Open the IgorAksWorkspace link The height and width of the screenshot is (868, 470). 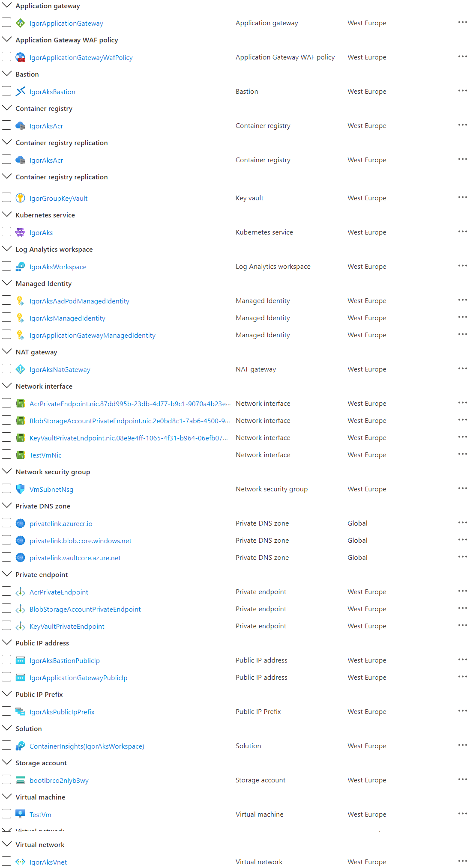click(x=58, y=267)
